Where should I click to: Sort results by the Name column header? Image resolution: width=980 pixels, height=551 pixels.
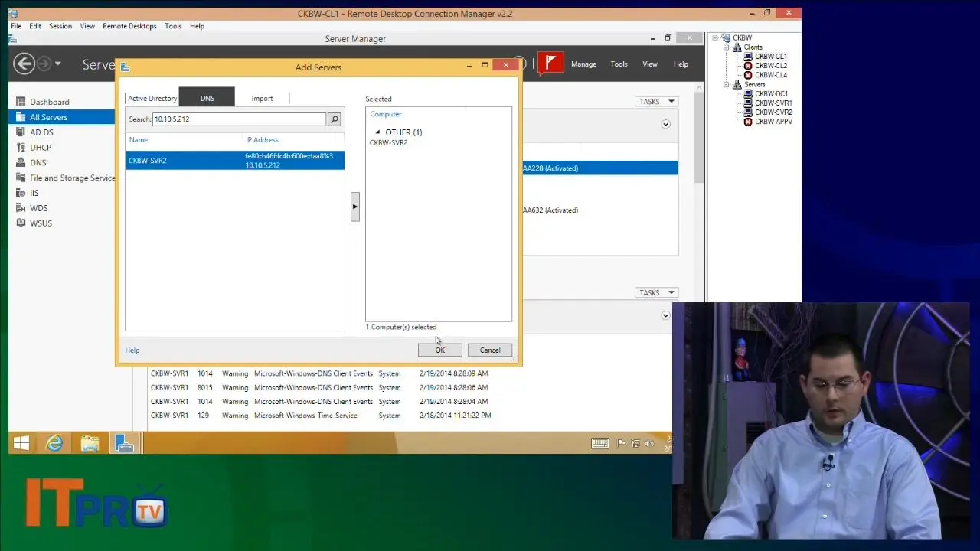pyautogui.click(x=139, y=140)
